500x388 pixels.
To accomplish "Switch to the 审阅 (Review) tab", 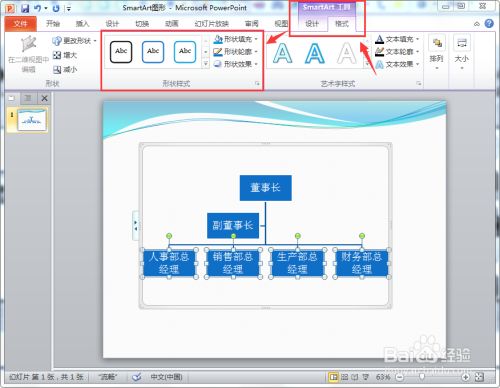I will [251, 24].
